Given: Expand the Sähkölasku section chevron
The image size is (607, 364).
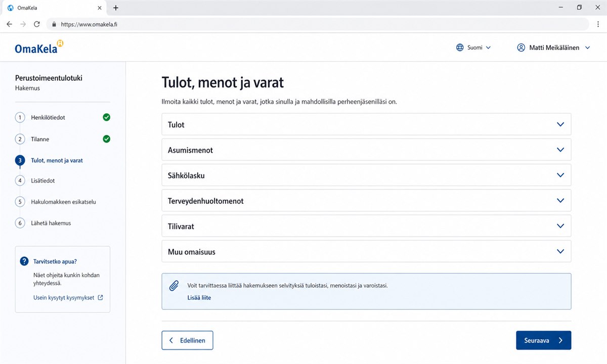Looking at the screenshot, I should pyautogui.click(x=560, y=175).
